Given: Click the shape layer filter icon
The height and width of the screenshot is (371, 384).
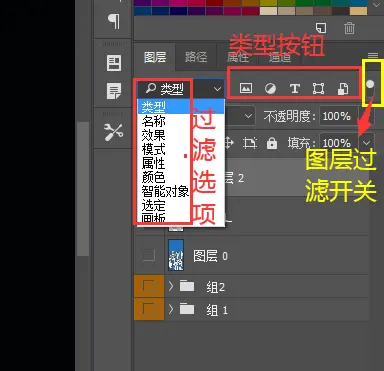Looking at the screenshot, I should click(x=319, y=89).
